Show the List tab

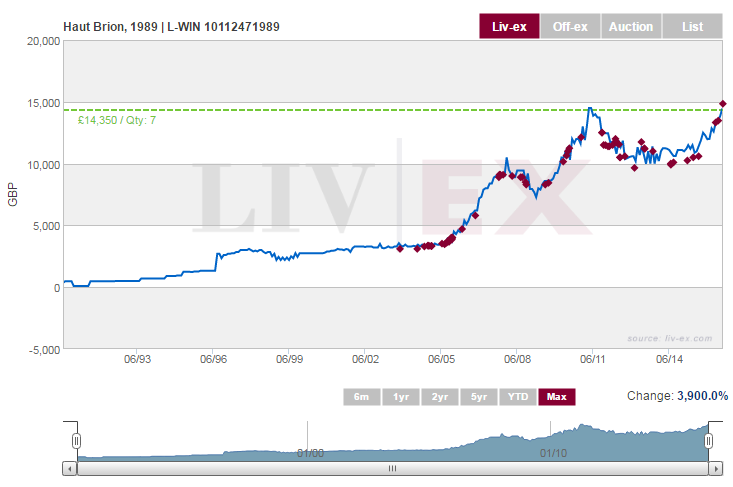692,26
